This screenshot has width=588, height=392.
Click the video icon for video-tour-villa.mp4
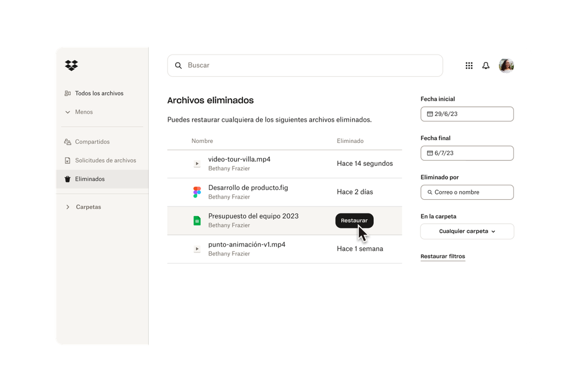click(x=196, y=164)
